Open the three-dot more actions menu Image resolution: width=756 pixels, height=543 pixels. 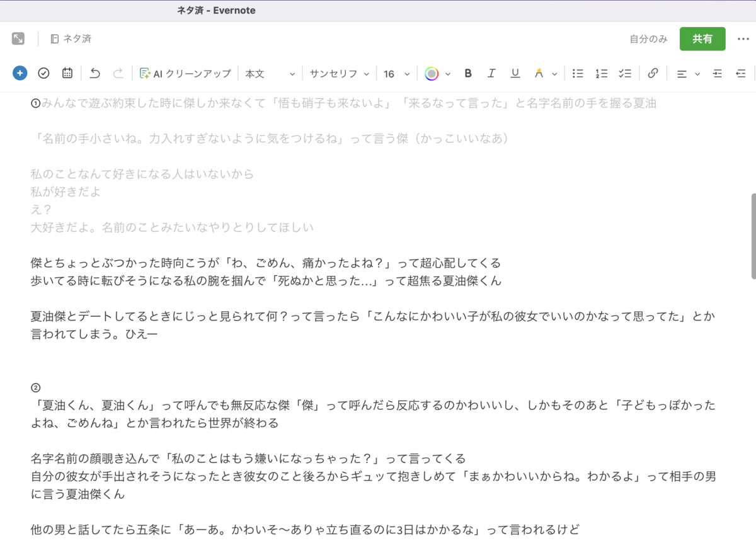tap(743, 39)
